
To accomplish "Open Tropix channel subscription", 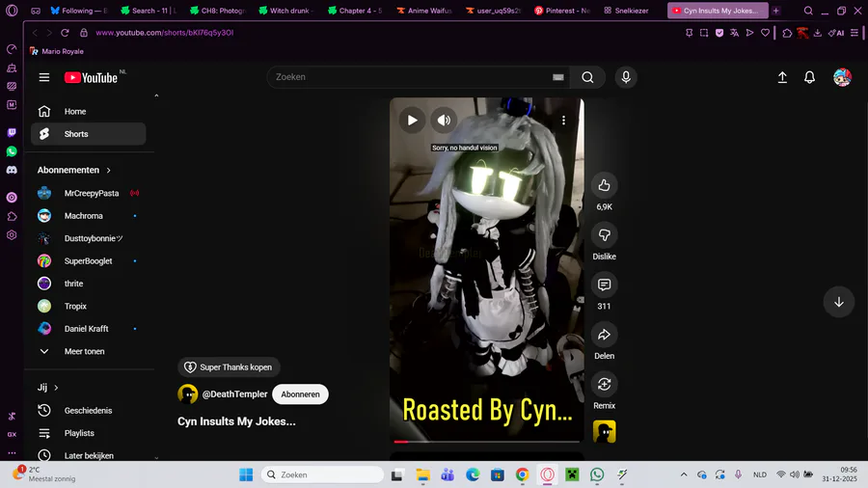I will [x=89, y=306].
